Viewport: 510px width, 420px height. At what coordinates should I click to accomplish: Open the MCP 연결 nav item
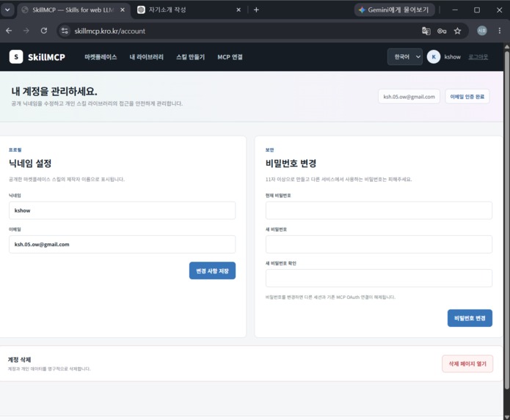pyautogui.click(x=230, y=57)
